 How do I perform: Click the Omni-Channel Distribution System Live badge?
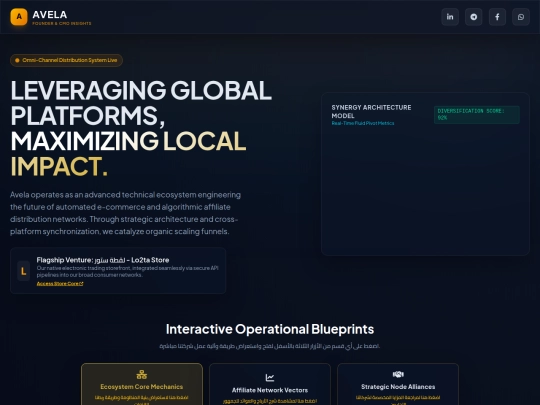[x=66, y=60]
